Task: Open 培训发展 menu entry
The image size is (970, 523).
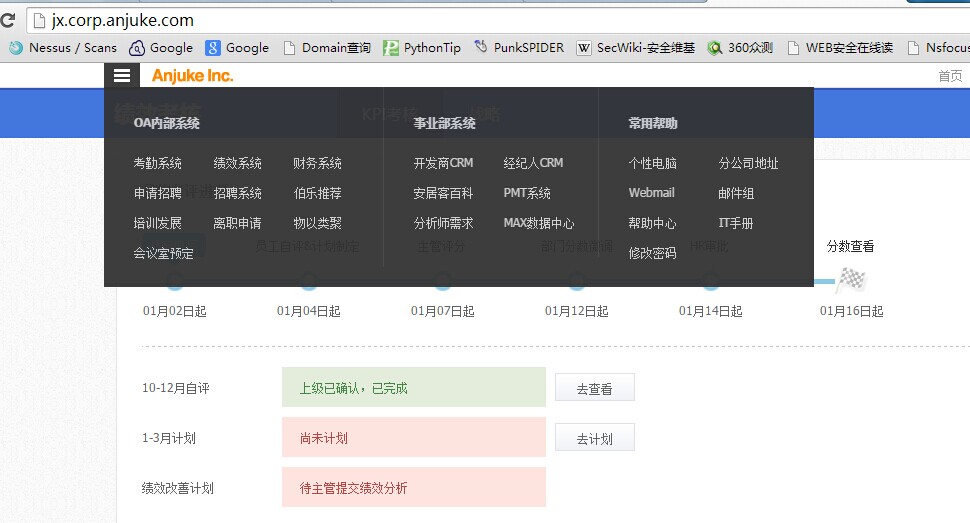Action: coord(158,223)
